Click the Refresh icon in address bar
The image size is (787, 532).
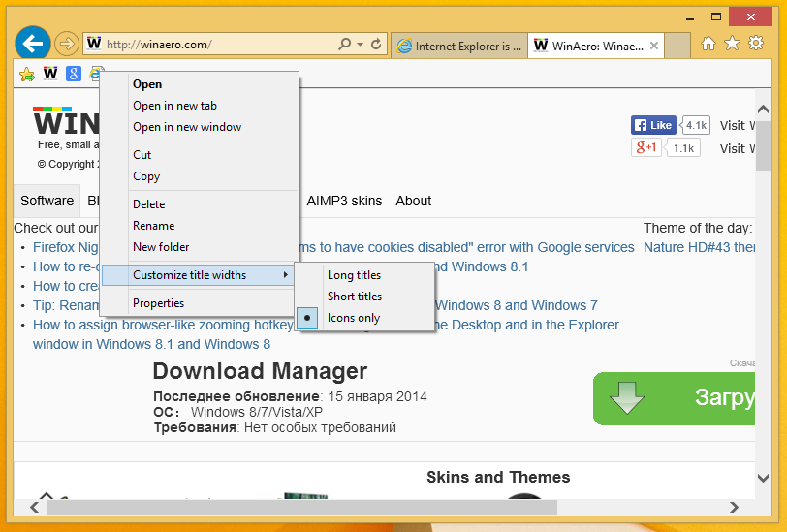(x=377, y=45)
